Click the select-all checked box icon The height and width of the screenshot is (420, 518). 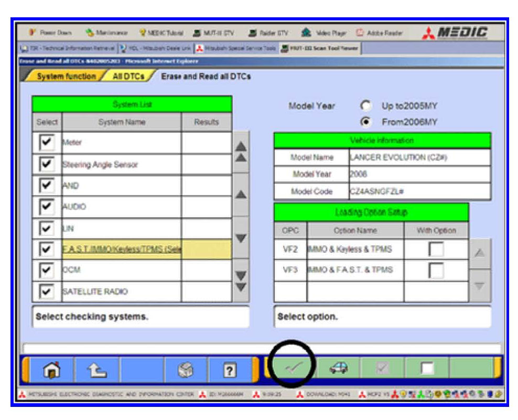click(383, 370)
